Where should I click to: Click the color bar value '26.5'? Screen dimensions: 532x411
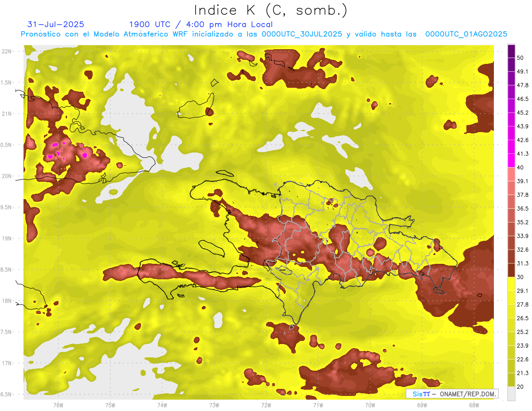tap(522, 318)
